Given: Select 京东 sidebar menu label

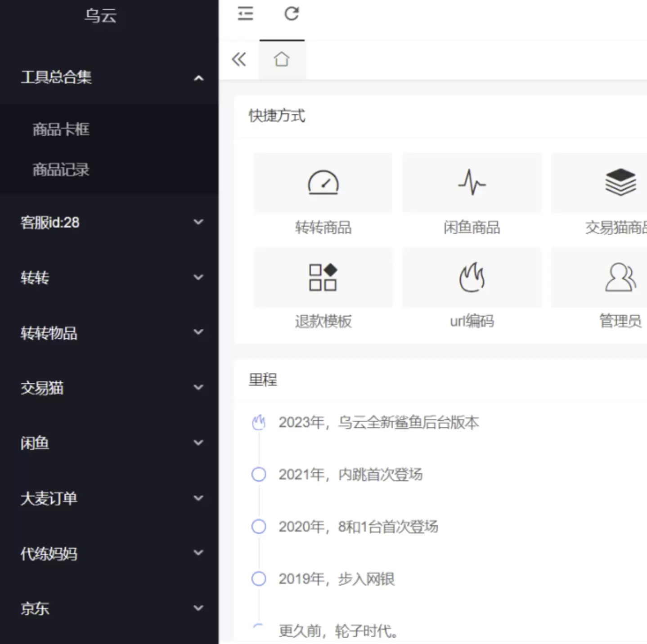Looking at the screenshot, I should [35, 608].
